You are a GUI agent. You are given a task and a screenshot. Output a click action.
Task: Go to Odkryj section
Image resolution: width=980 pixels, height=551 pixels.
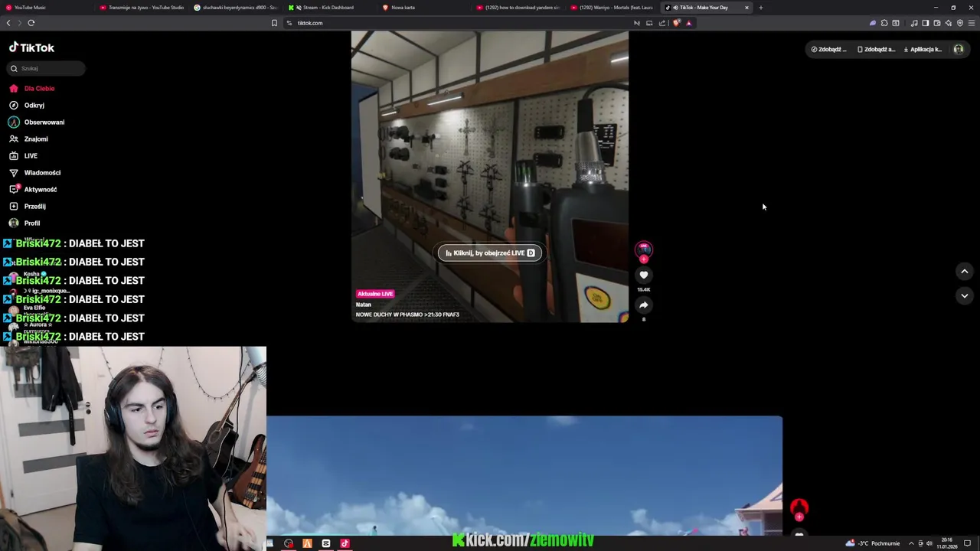click(x=27, y=105)
